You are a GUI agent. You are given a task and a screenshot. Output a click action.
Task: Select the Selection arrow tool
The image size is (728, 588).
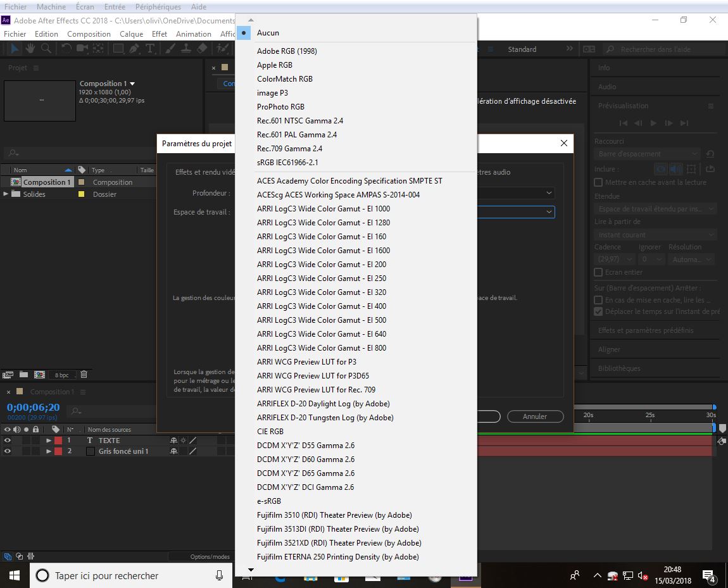click(x=15, y=48)
